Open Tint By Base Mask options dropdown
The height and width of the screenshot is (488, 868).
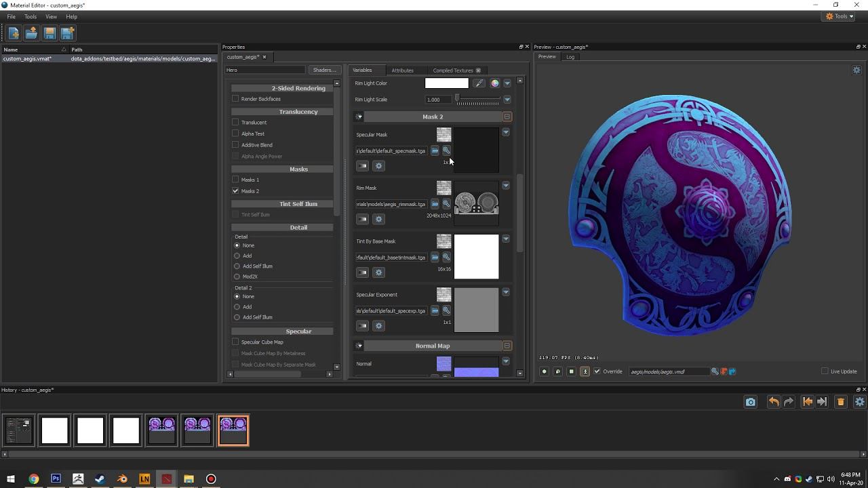pyautogui.click(x=505, y=239)
